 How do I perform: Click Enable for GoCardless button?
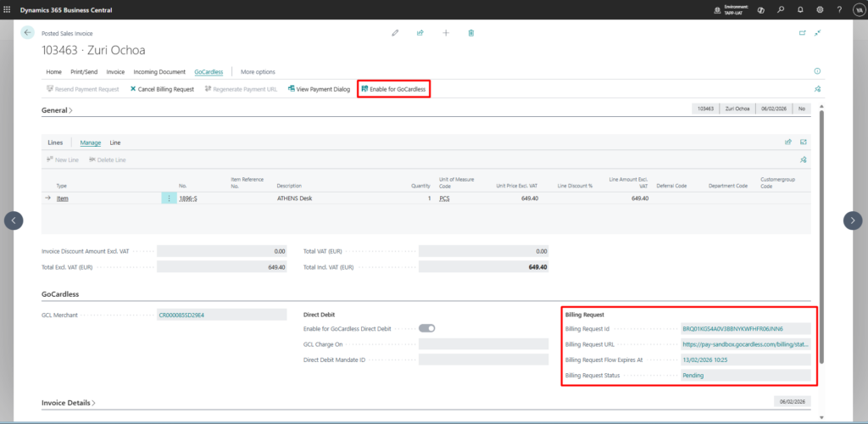393,89
